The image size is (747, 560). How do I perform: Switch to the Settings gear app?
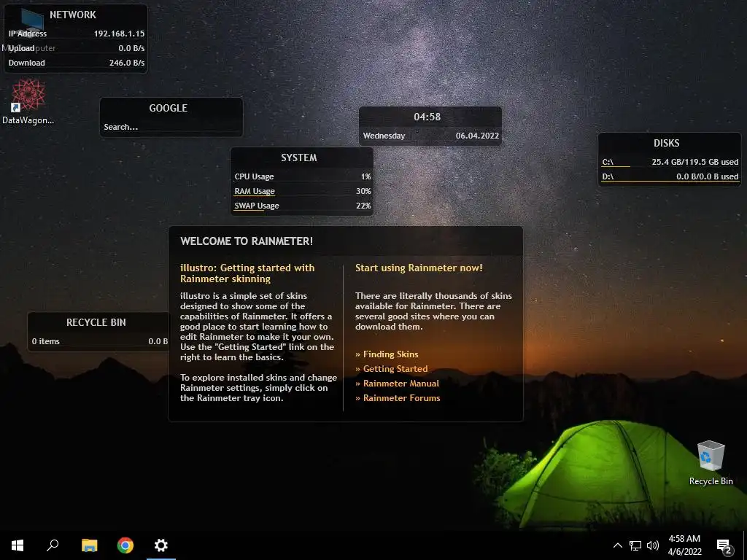(161, 545)
